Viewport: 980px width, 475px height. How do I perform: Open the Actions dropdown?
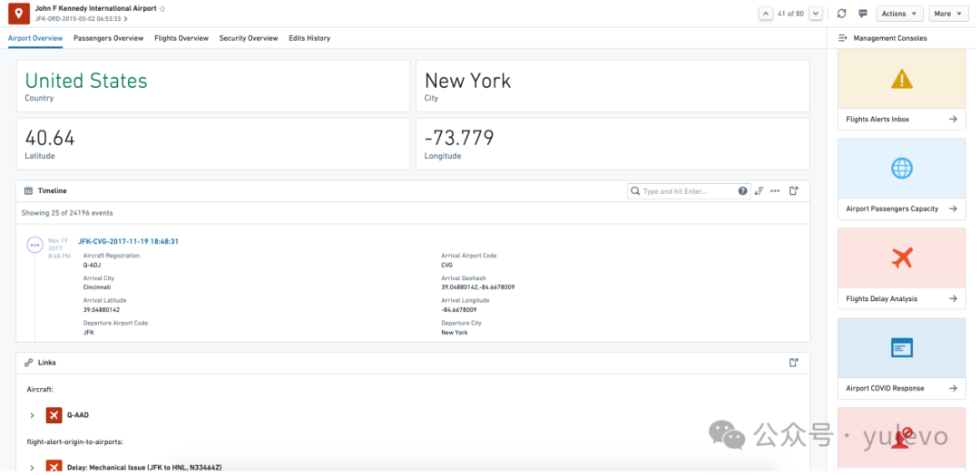899,14
